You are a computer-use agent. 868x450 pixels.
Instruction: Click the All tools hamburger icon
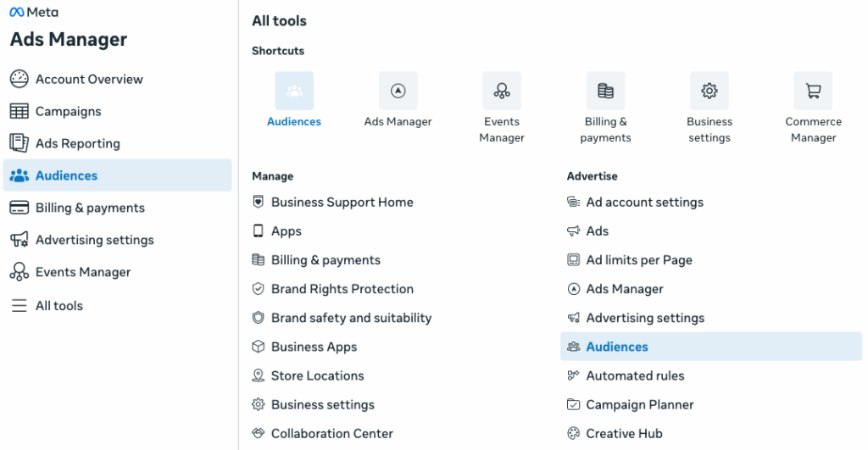[x=19, y=306]
